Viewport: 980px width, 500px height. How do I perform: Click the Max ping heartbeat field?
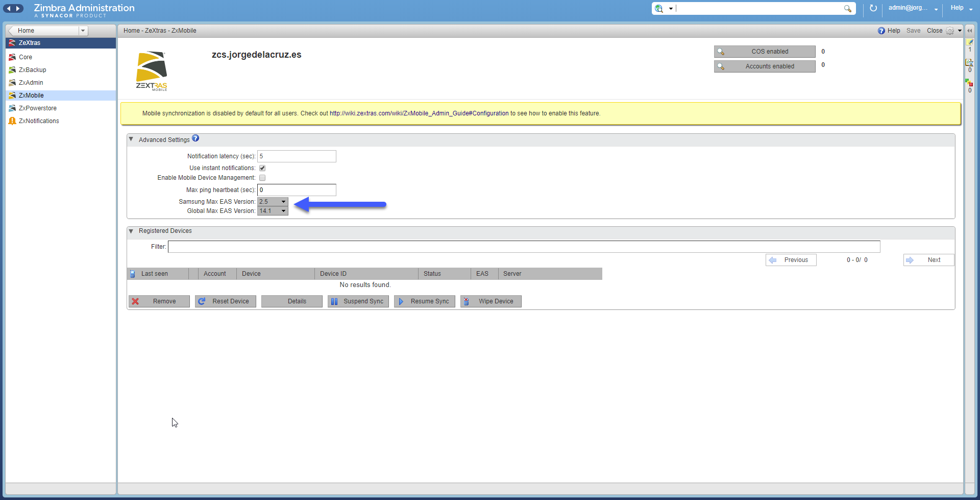click(x=297, y=190)
